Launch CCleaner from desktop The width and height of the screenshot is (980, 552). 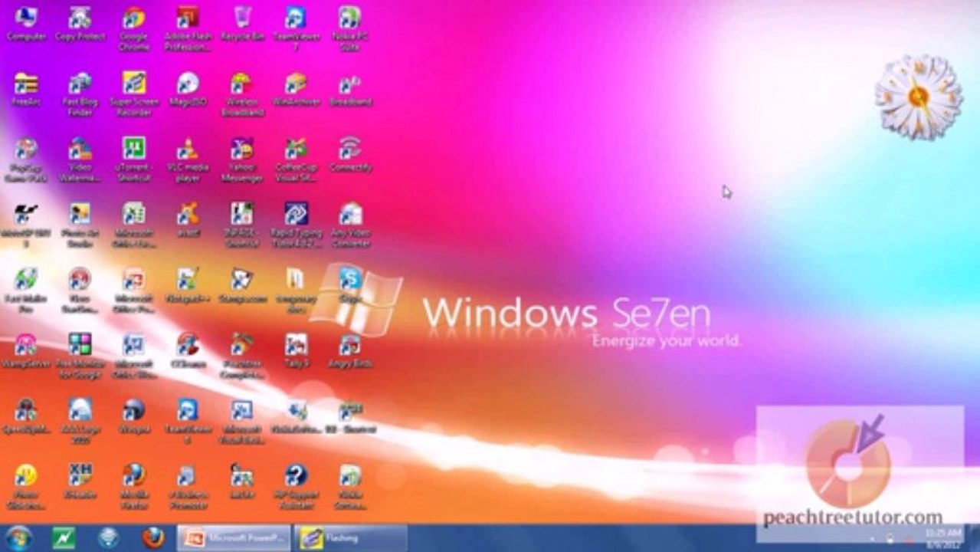188,351
